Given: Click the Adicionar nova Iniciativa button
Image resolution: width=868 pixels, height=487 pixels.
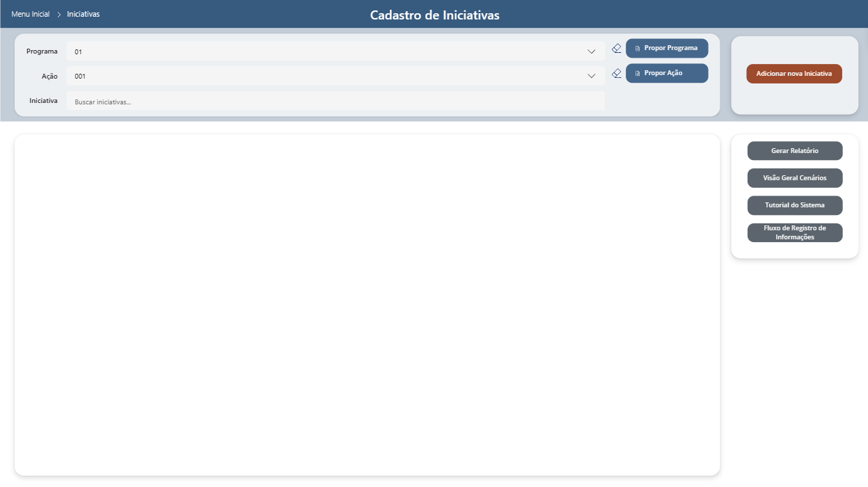Looking at the screenshot, I should [x=794, y=72].
